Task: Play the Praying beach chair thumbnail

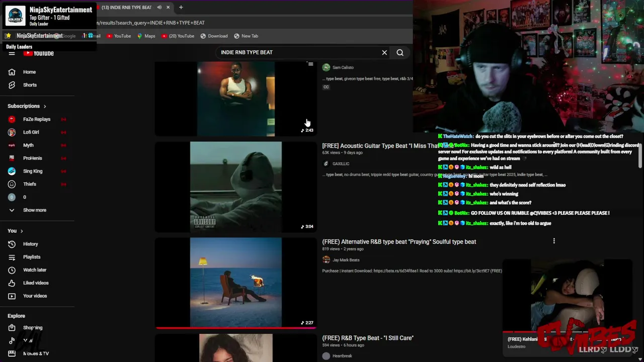Action: point(236,283)
